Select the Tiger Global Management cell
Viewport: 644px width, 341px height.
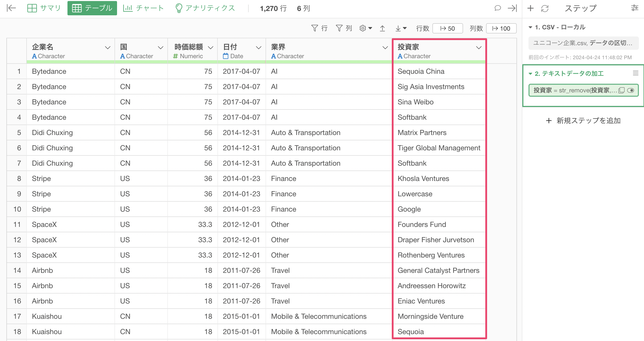coord(439,148)
